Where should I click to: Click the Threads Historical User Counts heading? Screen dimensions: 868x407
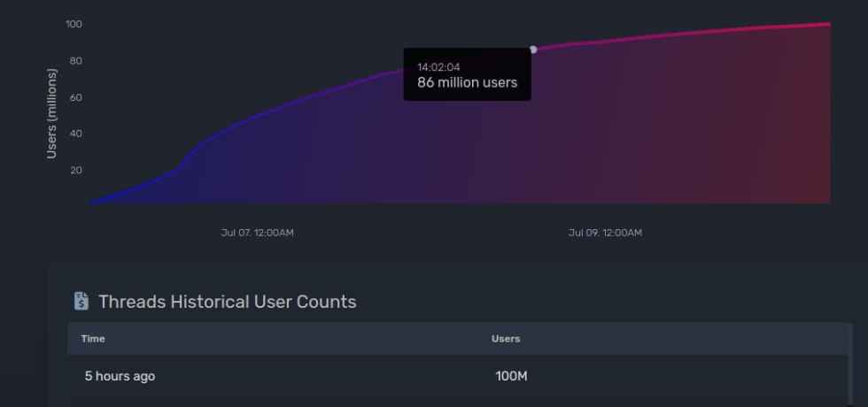coord(228,302)
